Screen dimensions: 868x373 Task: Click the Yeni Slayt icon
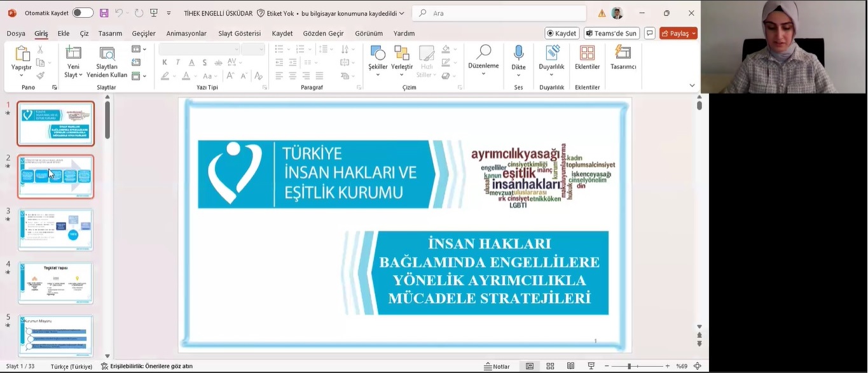73,53
